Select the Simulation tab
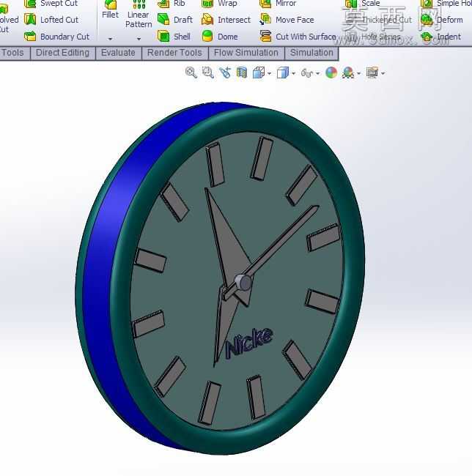 [311, 53]
